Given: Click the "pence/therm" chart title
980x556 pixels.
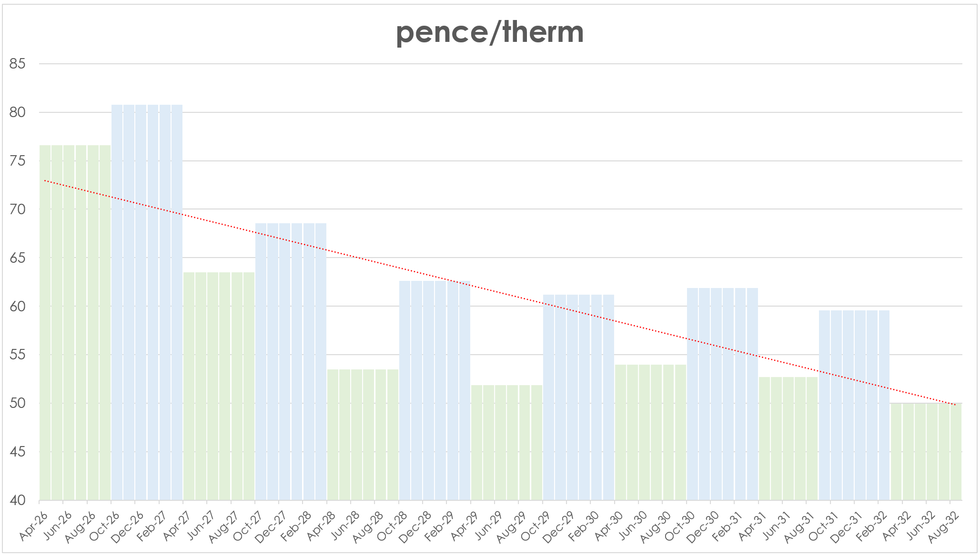Looking at the screenshot, I should click(490, 32).
